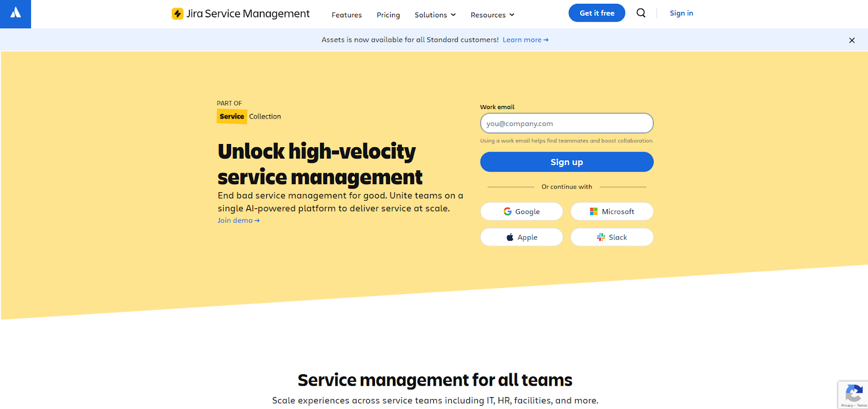Expand the Resources dropdown
Viewport: 868px width, 409px height.
click(493, 15)
